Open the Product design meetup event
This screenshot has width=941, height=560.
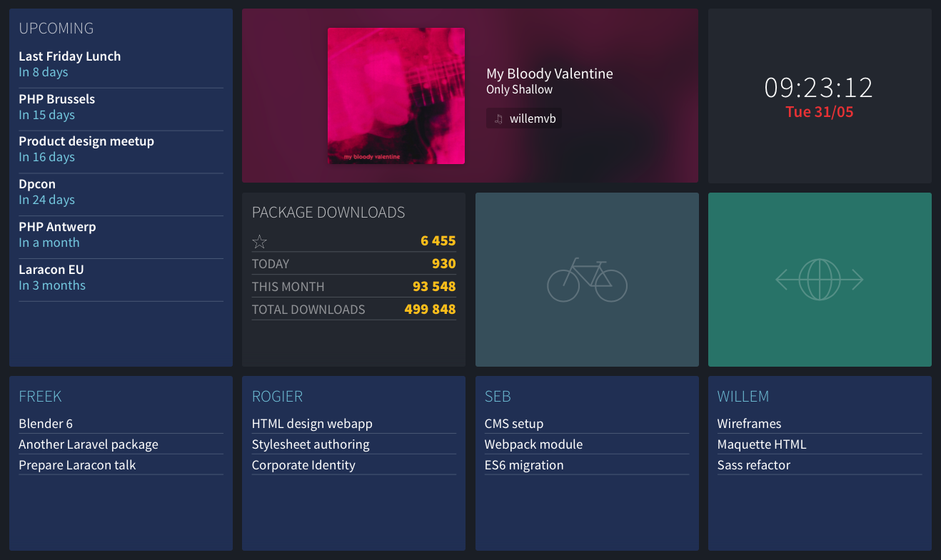tap(86, 141)
